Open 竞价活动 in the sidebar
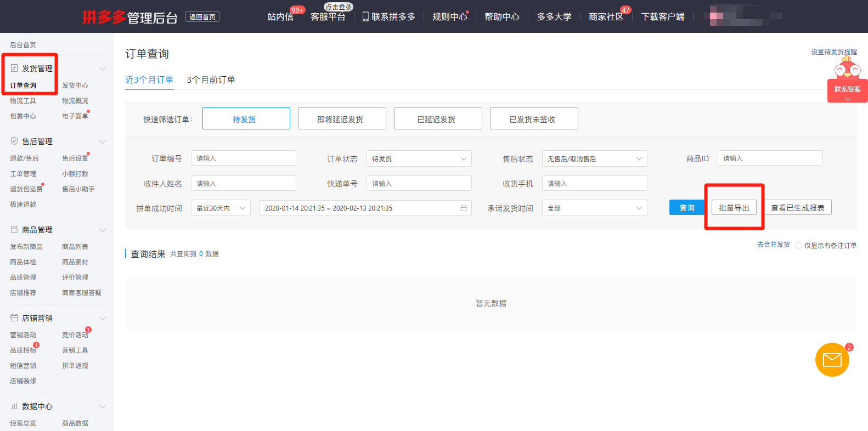 (75, 335)
